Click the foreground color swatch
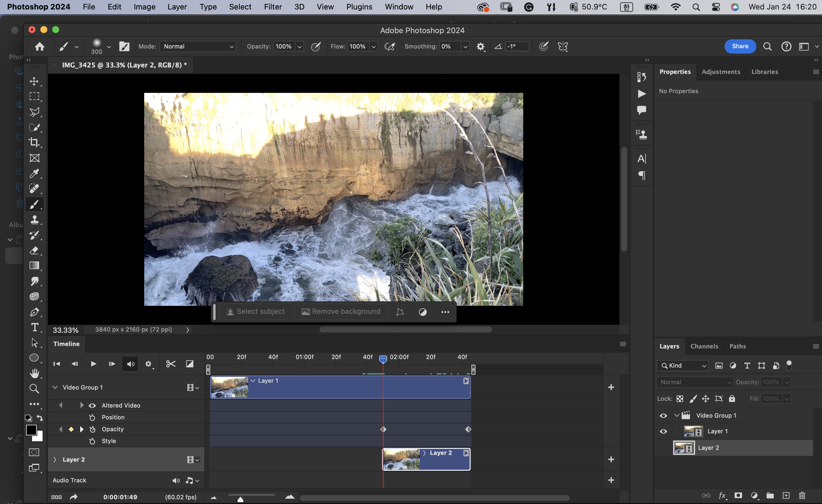Image resolution: width=822 pixels, height=504 pixels. (31, 430)
